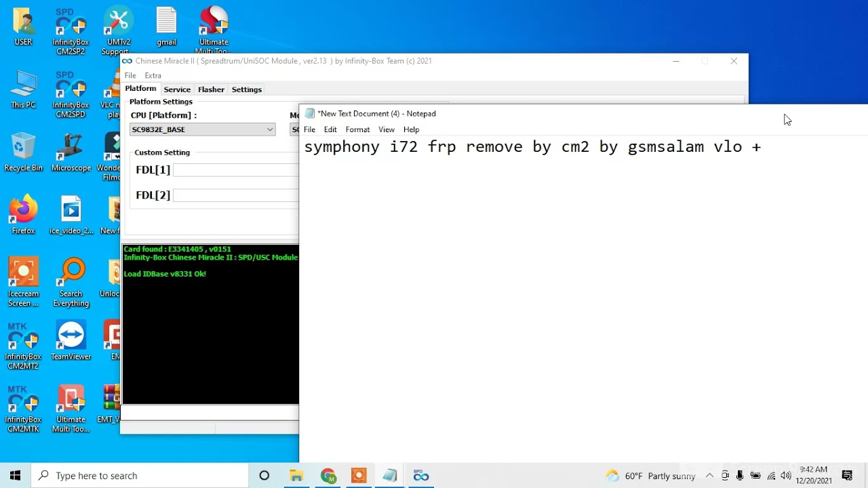
Task: Click the FDL[2] input field
Action: pos(235,195)
